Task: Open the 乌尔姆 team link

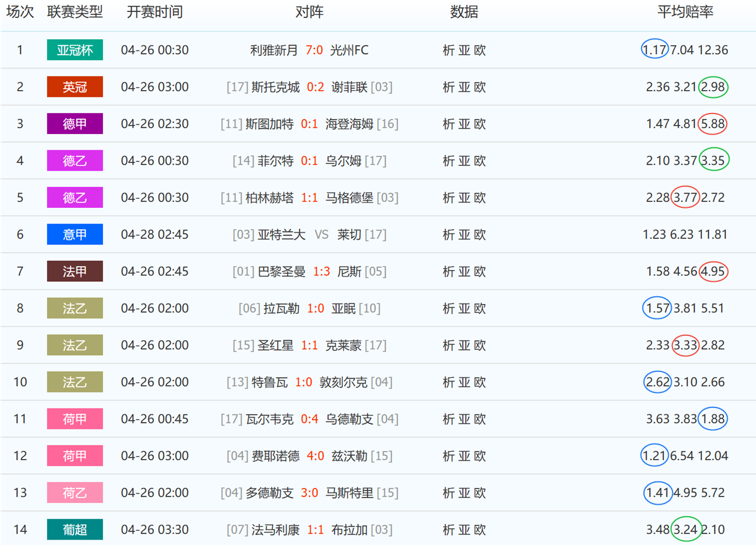Action: (x=343, y=160)
